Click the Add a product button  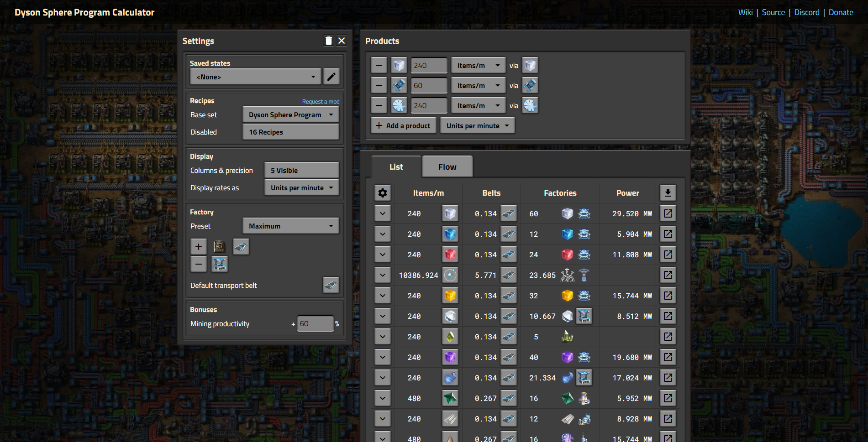click(x=404, y=125)
